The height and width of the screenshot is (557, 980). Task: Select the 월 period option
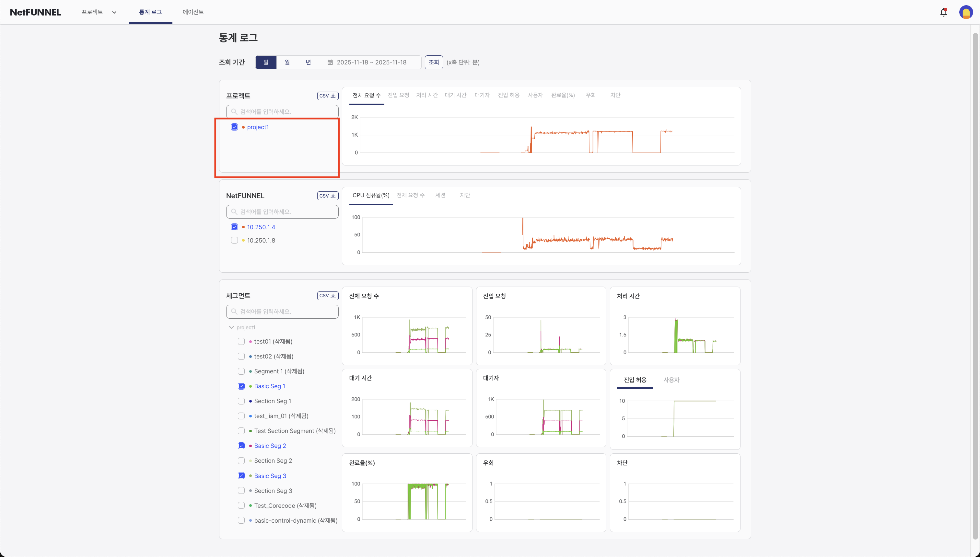[287, 63]
